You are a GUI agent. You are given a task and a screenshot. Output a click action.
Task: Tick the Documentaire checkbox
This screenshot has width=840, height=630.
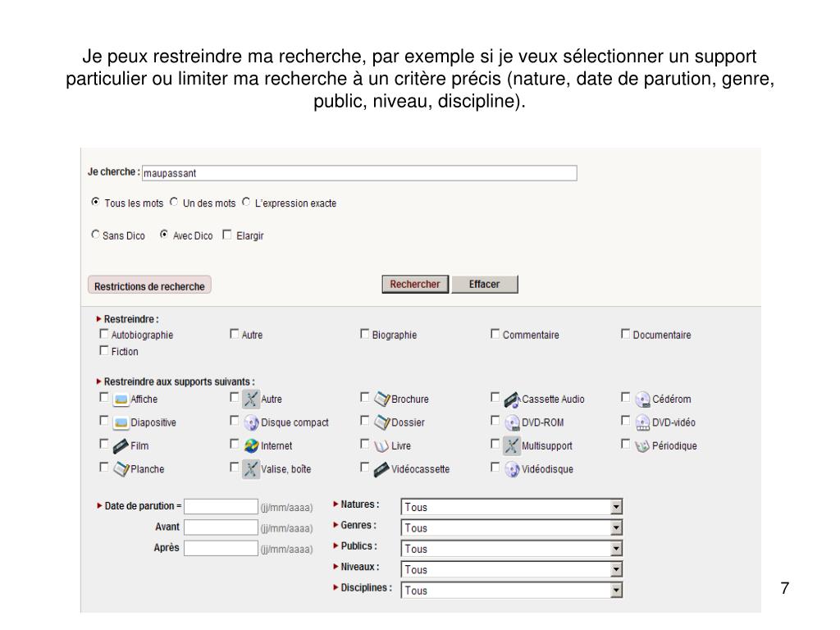click(x=625, y=334)
